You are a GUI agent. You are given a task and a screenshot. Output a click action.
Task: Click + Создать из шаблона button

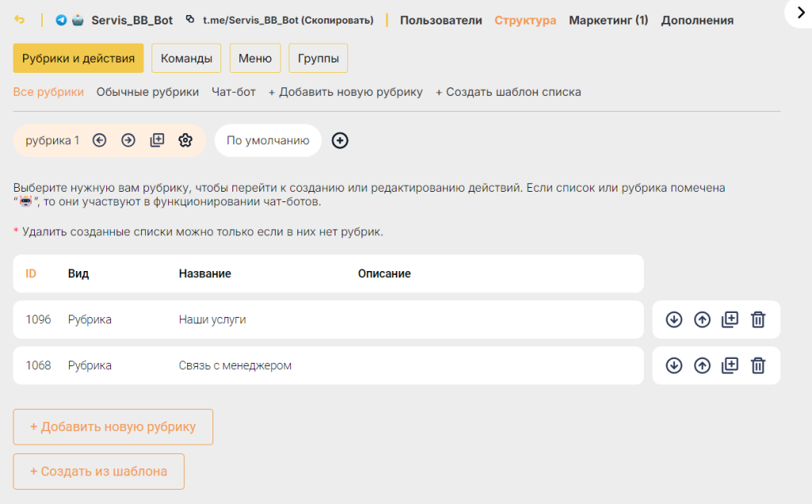(x=98, y=472)
